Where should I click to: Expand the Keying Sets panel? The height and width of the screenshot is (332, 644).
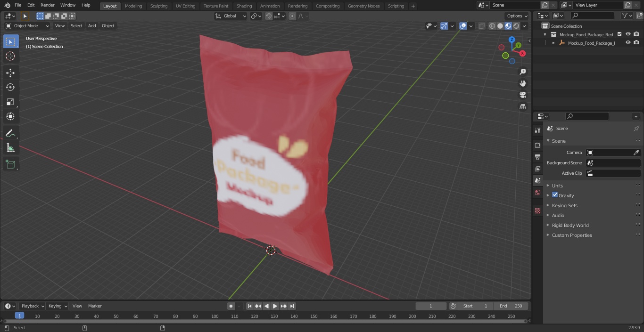click(564, 205)
